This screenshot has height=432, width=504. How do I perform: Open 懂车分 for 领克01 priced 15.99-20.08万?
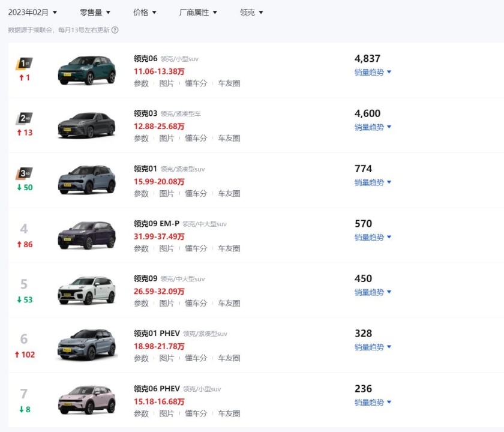[196, 193]
